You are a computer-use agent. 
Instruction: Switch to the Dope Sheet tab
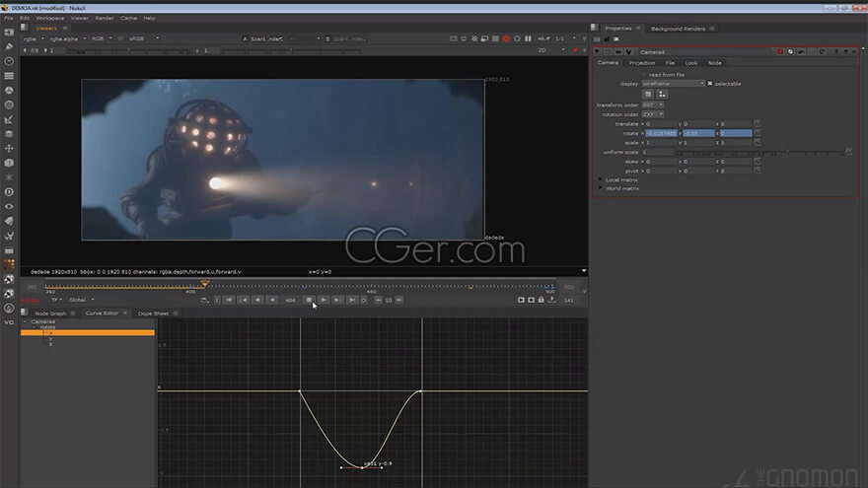(153, 314)
